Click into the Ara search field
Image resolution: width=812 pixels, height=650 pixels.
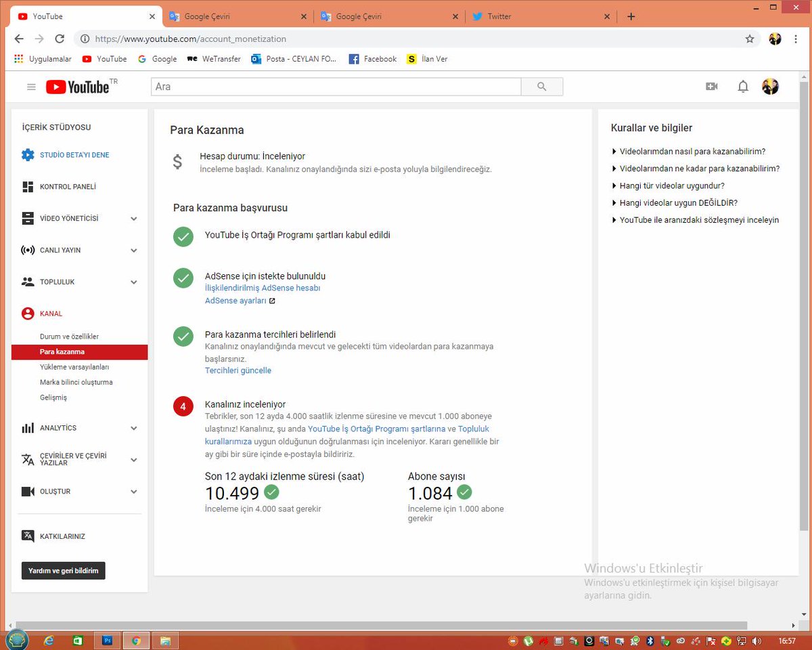point(336,87)
